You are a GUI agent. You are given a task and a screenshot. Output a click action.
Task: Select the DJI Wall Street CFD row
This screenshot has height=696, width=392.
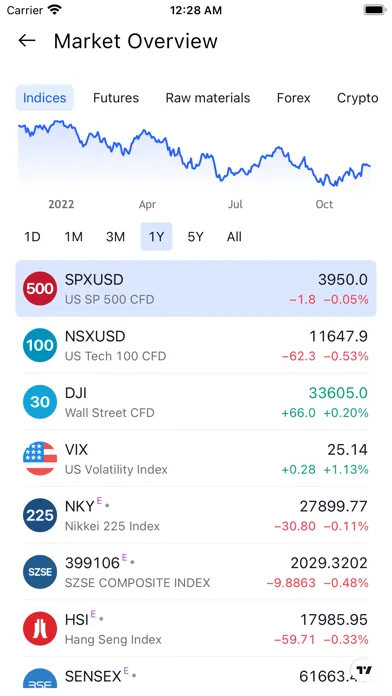[196, 402]
